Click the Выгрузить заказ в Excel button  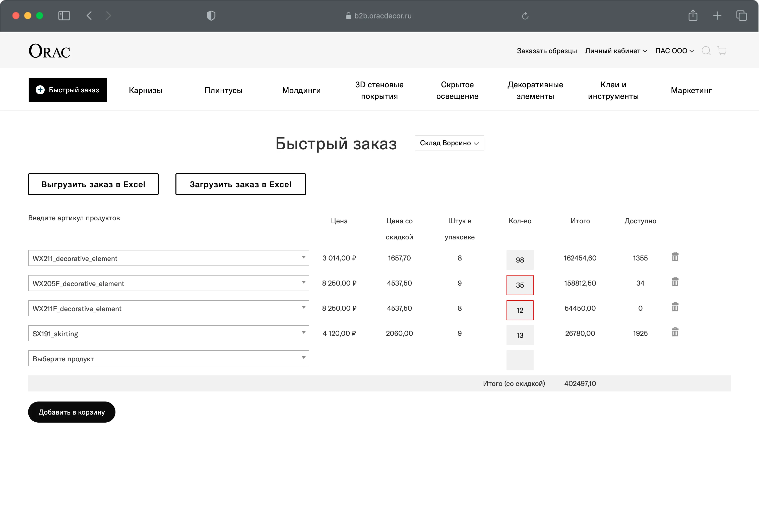pos(93,184)
